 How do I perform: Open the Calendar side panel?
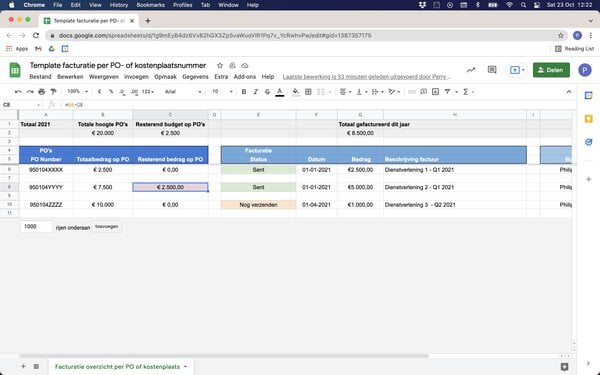point(589,96)
